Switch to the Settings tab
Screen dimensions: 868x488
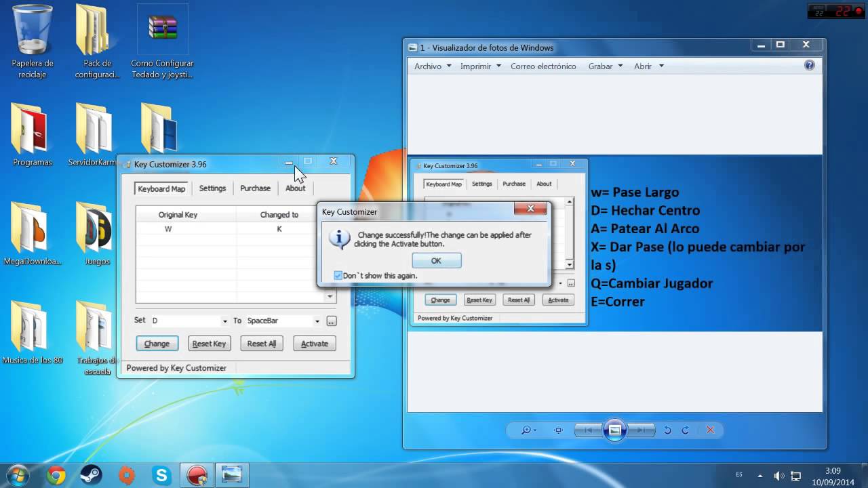click(212, 188)
